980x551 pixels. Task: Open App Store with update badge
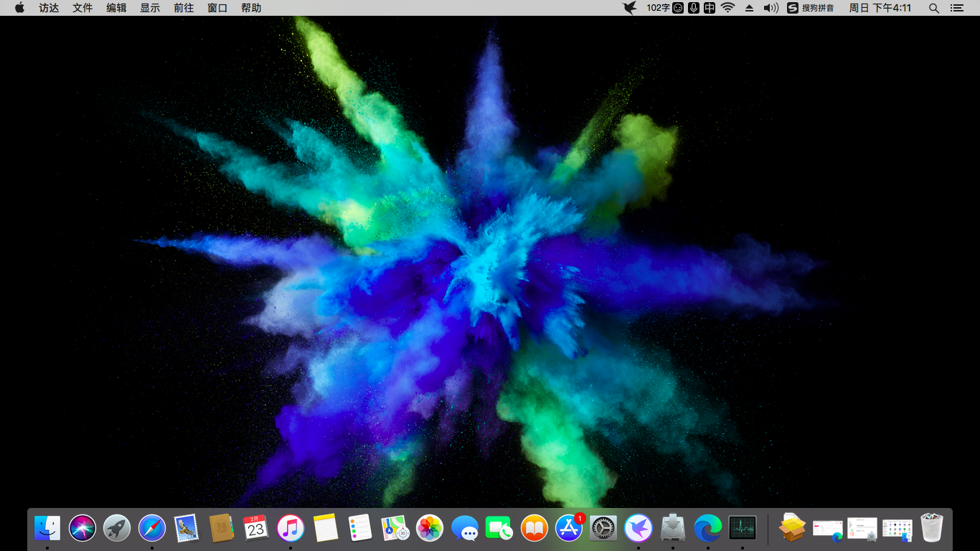click(569, 529)
